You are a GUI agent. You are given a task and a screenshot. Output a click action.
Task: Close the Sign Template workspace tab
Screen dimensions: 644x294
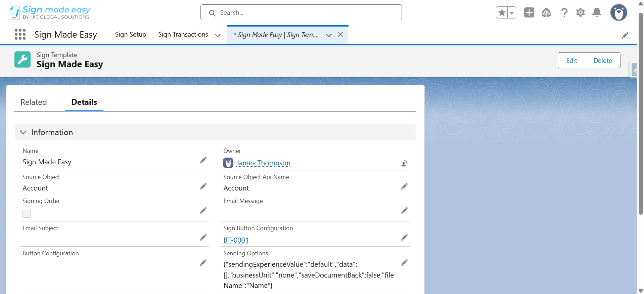coord(340,35)
